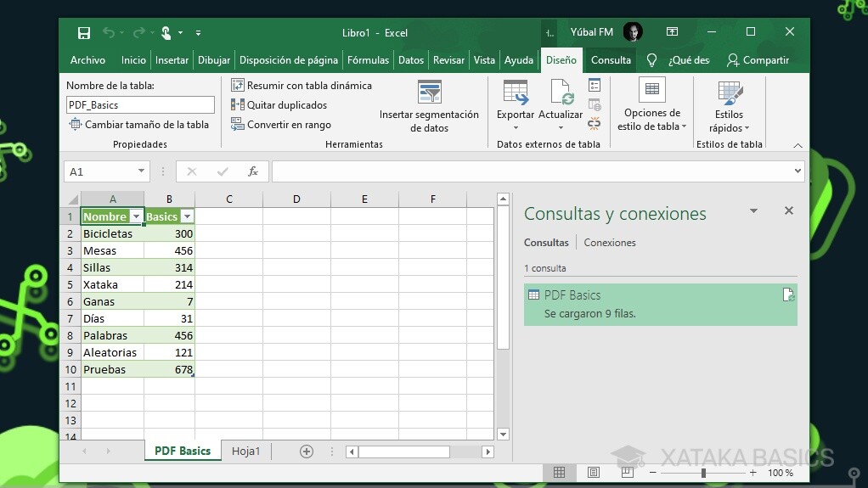This screenshot has height=488, width=868.
Task: Select Consultas tab in the pane
Action: 546,243
